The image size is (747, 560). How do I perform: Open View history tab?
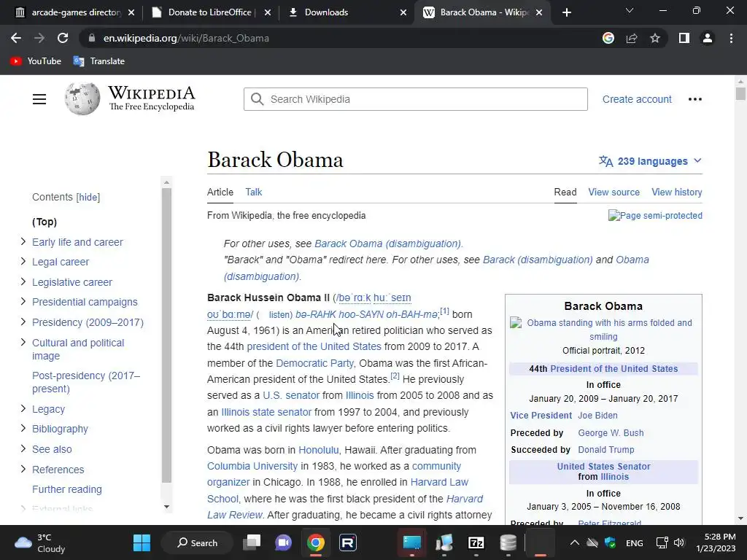(676, 192)
